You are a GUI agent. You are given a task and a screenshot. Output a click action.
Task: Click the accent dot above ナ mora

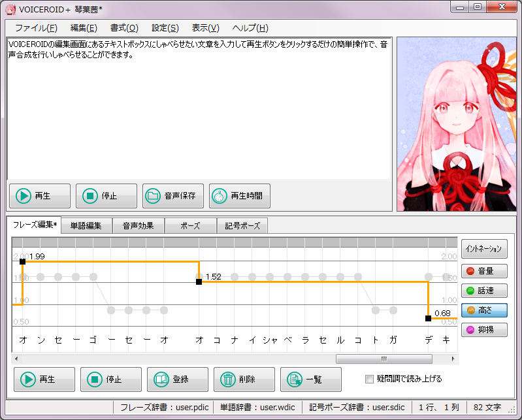click(235, 277)
